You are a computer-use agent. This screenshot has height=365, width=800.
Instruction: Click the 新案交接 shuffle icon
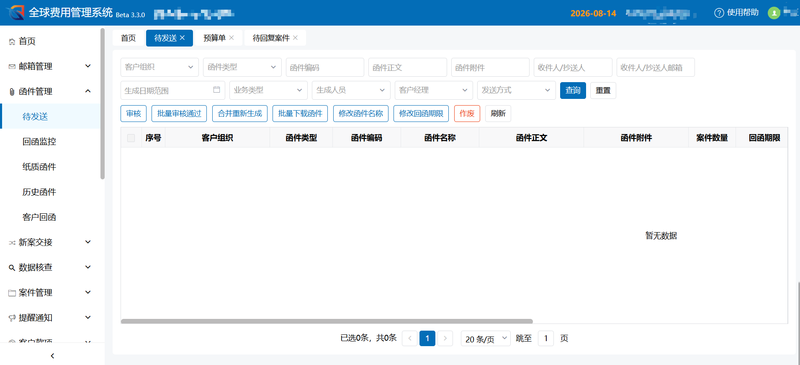click(12, 242)
